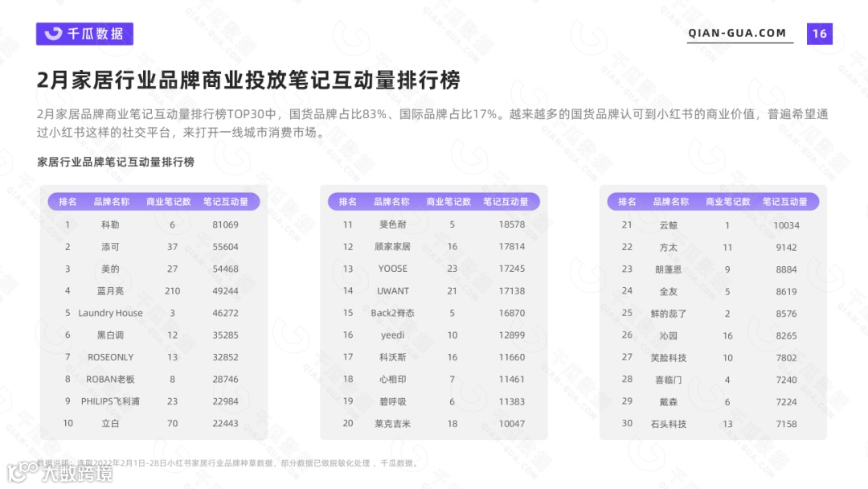This screenshot has width=868, height=489.
Task: Click the Laundry House brand cell
Action: click(x=110, y=313)
